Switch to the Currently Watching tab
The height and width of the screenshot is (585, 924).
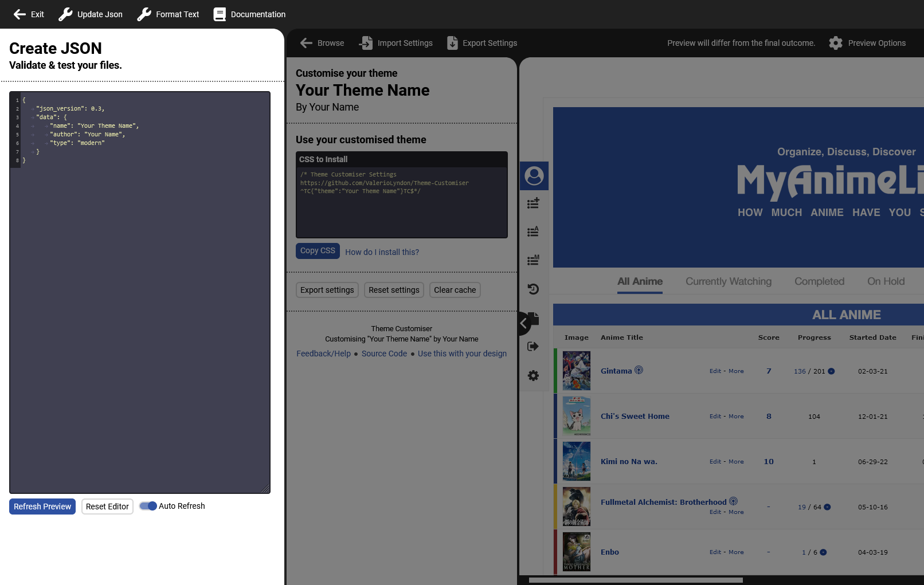pos(728,281)
